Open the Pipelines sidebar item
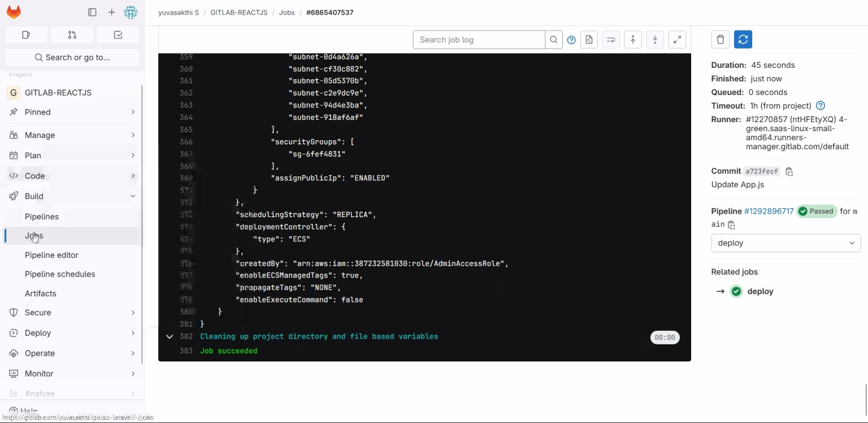Screen dimensions: 868x423 (x=42, y=217)
